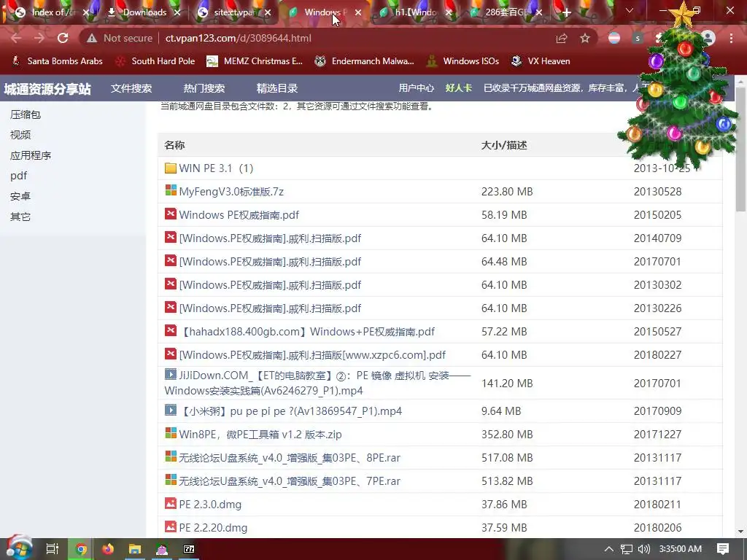Viewport: 747px width, 560px height.
Task: Open File Explorer from the taskbar
Action: point(135,549)
